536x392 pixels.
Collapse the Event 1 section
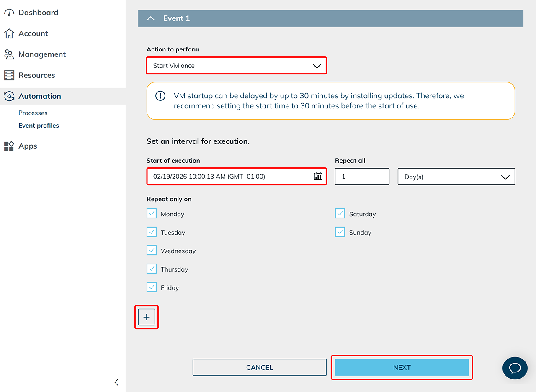pos(151,18)
